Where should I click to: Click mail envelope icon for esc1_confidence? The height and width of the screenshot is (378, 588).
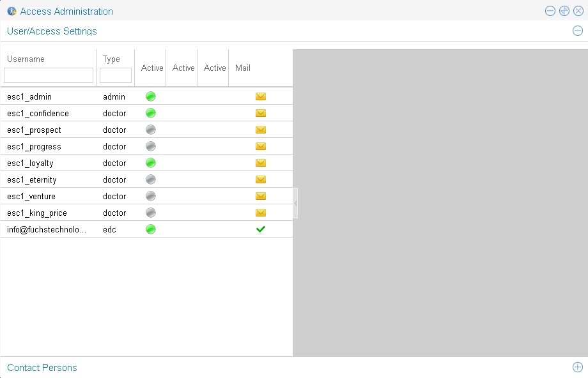(x=261, y=114)
